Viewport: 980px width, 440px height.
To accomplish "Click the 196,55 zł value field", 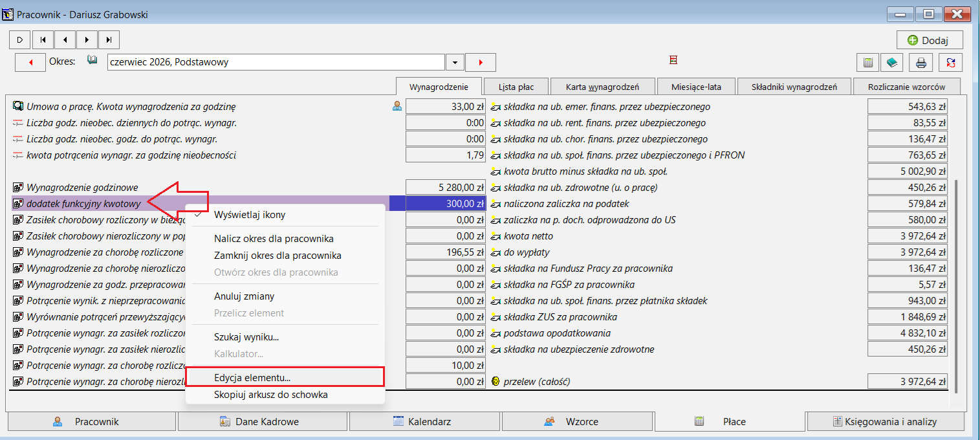I will pyautogui.click(x=446, y=252).
